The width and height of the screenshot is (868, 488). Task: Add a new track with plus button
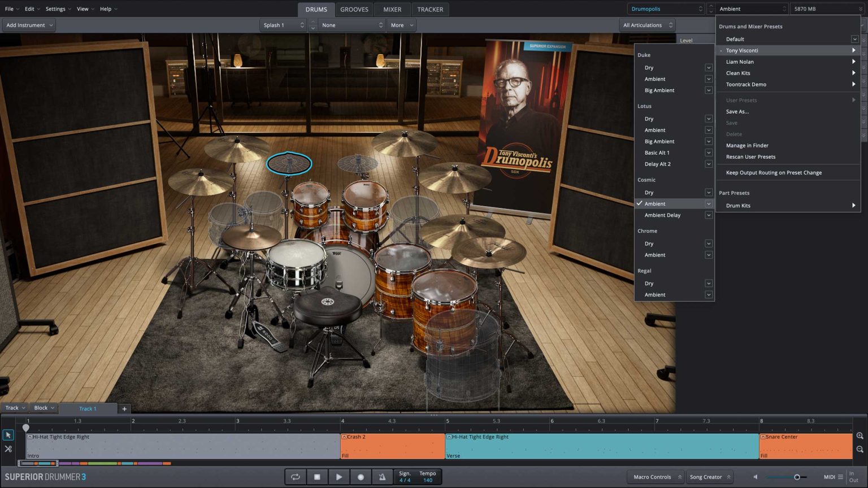(124, 408)
